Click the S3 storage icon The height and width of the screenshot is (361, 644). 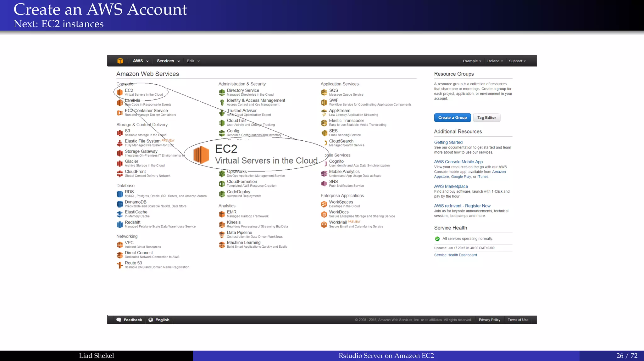pyautogui.click(x=120, y=133)
